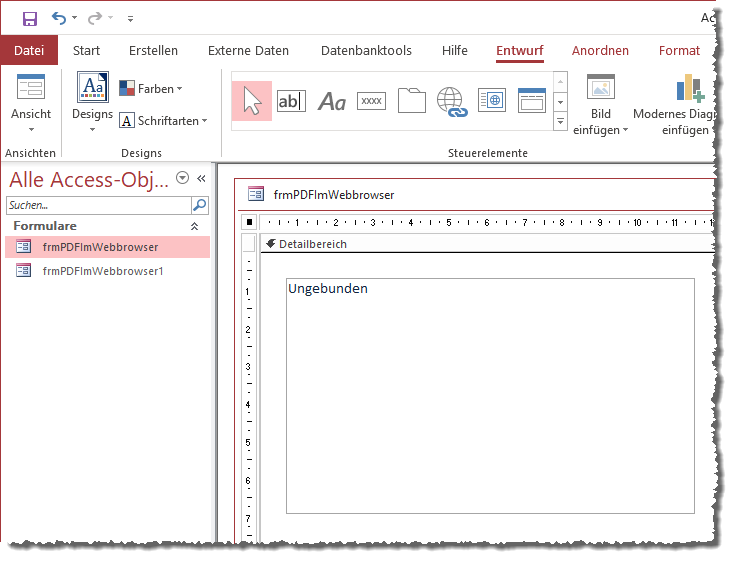Expand the Ansicht dropdown arrow
Viewport: 733px width, 561px height.
31,129
